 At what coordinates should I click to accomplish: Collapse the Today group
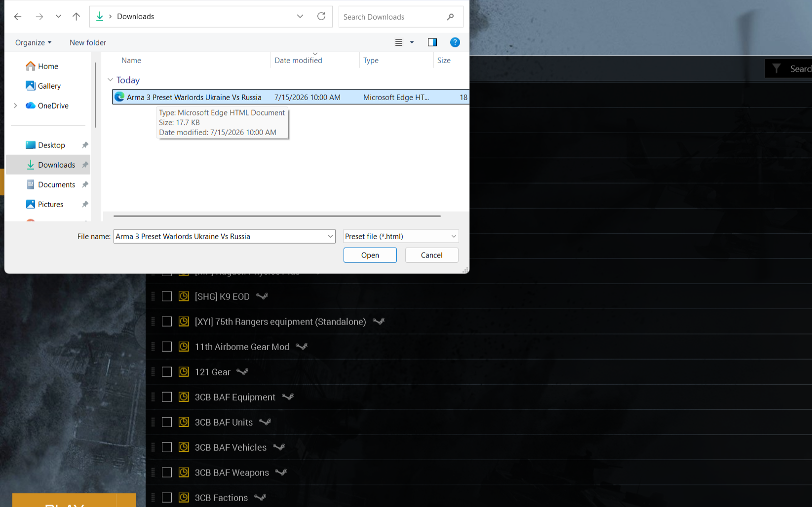110,80
